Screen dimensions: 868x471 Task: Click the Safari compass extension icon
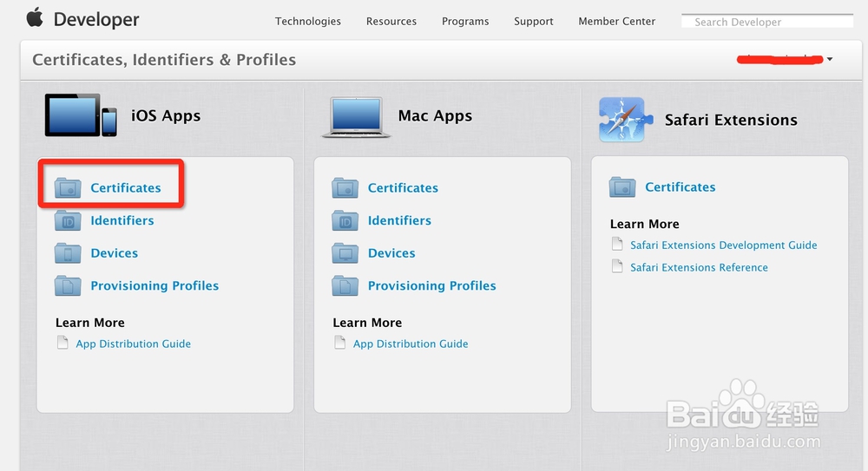point(621,120)
